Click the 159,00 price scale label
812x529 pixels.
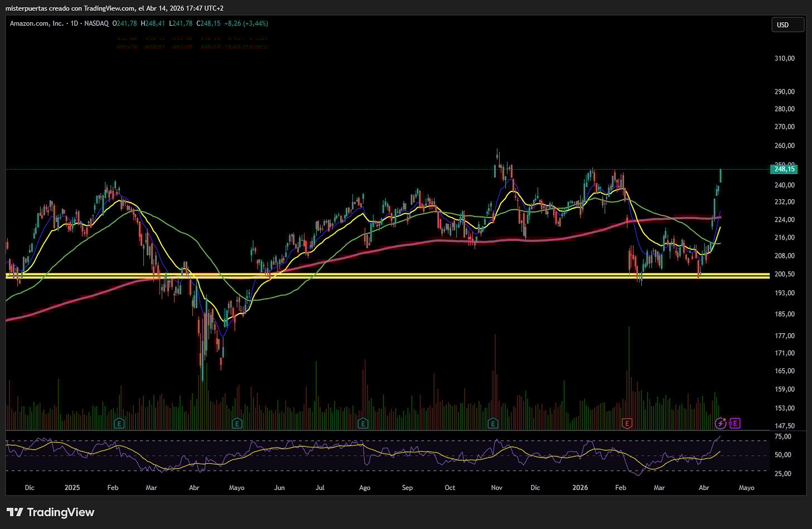tap(785, 389)
